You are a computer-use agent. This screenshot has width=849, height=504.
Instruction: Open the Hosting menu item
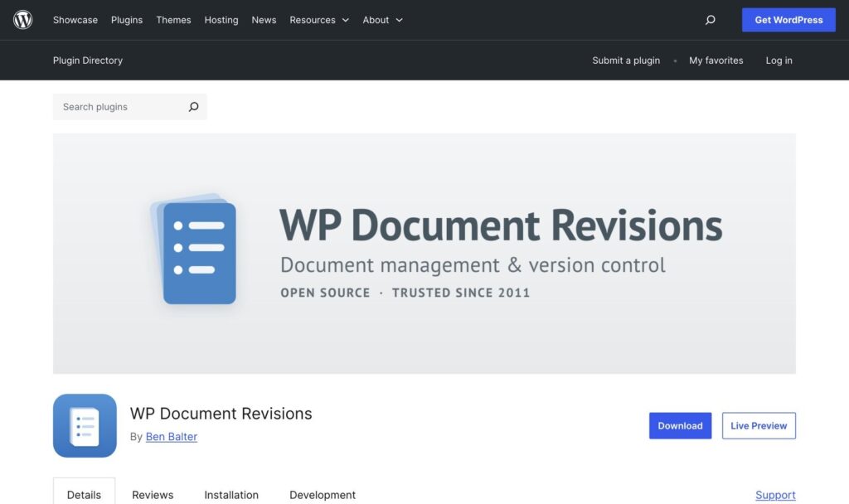pyautogui.click(x=221, y=20)
